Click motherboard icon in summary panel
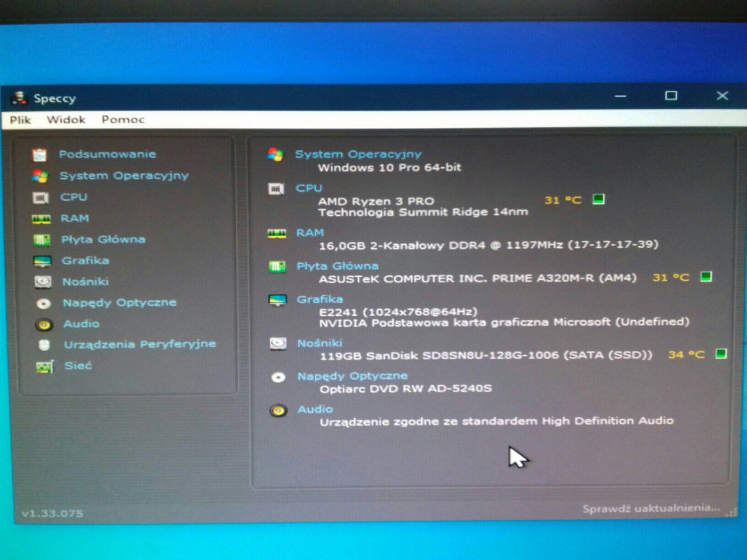The width and height of the screenshot is (747, 560). click(x=277, y=266)
